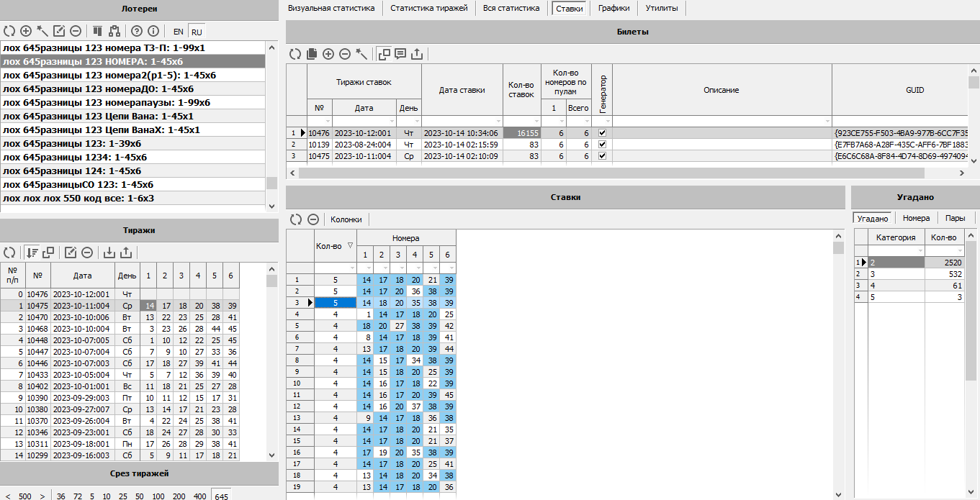Viewport: 980px width, 500px height.
Task: Switch language to EN
Action: point(179,32)
